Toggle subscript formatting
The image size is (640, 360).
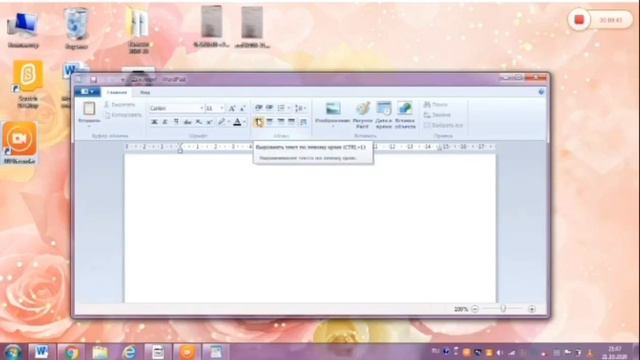click(x=198, y=122)
